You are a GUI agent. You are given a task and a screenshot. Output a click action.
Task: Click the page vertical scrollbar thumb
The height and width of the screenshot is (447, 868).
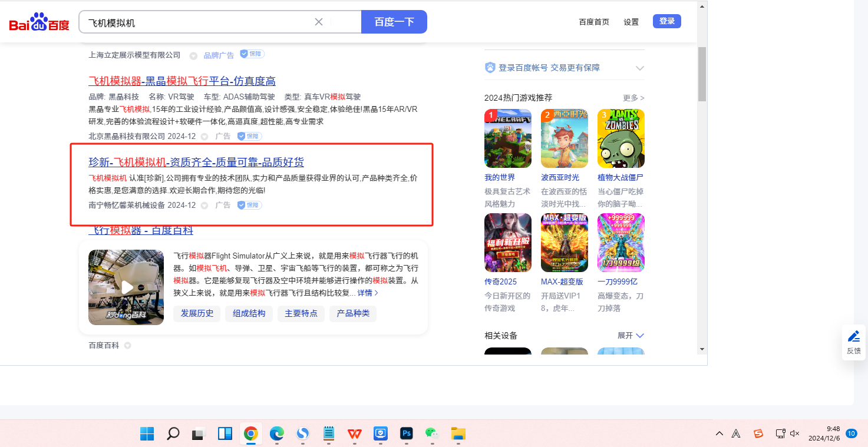click(x=702, y=74)
